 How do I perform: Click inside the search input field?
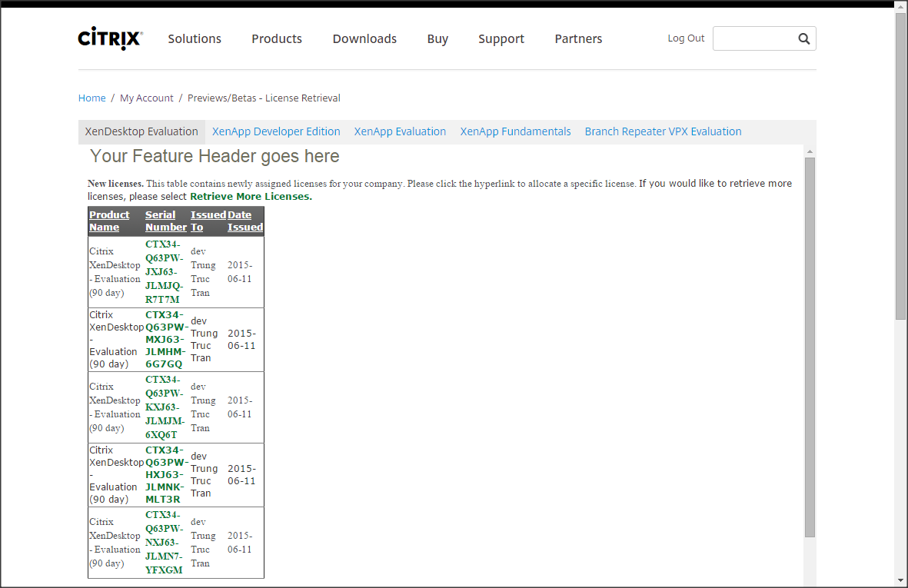[753, 38]
